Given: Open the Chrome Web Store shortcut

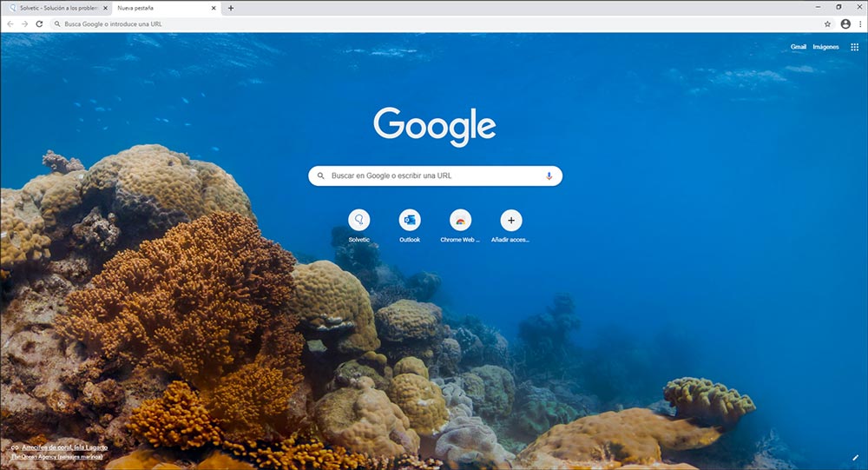Looking at the screenshot, I should click(461, 220).
